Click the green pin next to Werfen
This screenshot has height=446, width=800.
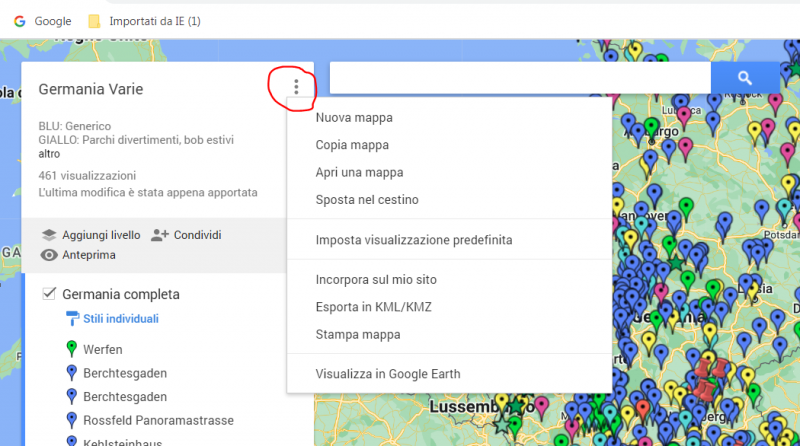tap(71, 349)
